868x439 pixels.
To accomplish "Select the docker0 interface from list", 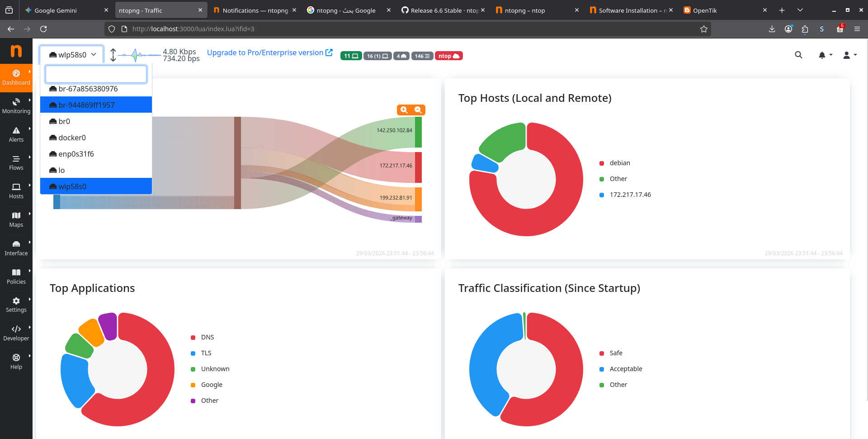I will tap(72, 138).
